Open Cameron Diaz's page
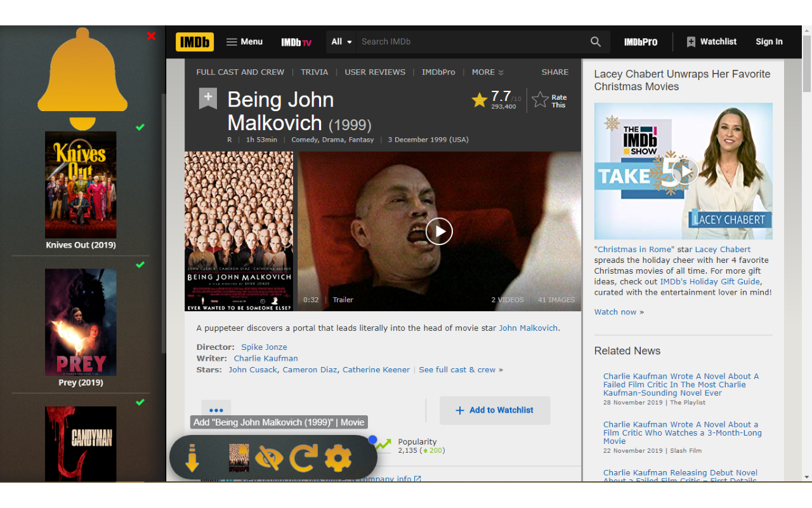The height and width of the screenshot is (508, 812). (x=311, y=370)
